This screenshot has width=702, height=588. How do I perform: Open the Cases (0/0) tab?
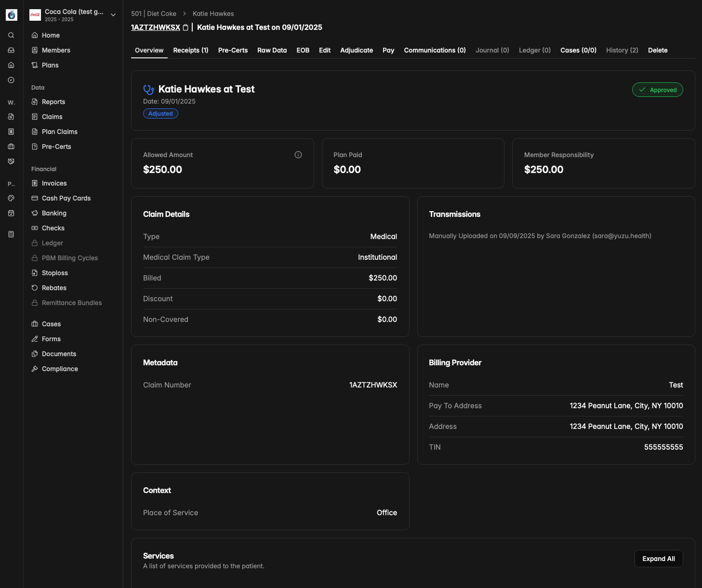(579, 50)
